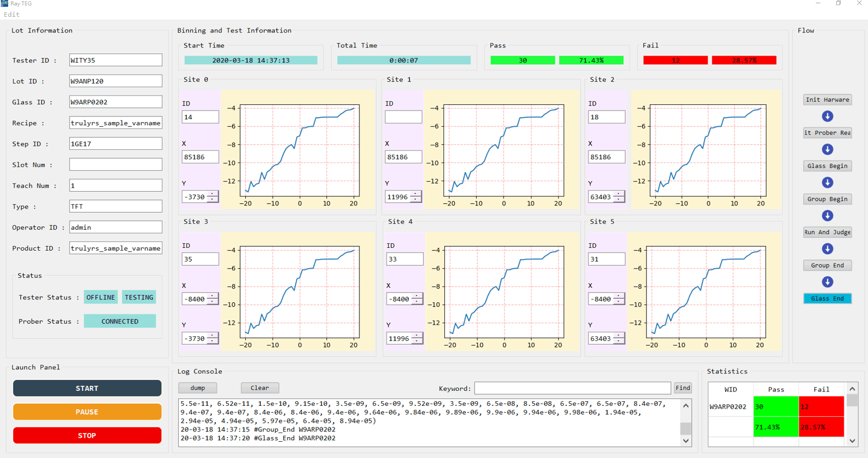Click the arrow icon below Glass Begin

pyautogui.click(x=827, y=182)
